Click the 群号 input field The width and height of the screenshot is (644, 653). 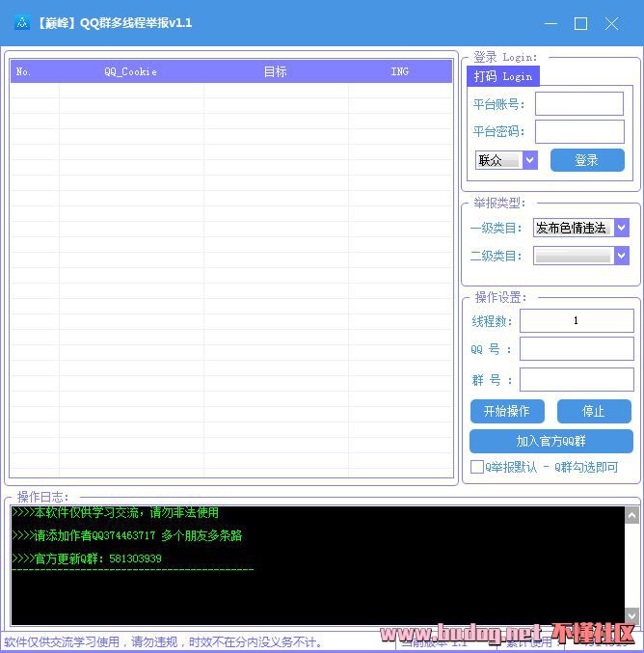(x=577, y=379)
